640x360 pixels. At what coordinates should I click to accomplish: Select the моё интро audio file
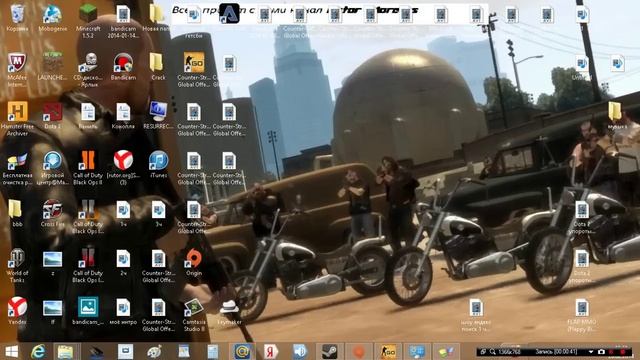point(123,311)
